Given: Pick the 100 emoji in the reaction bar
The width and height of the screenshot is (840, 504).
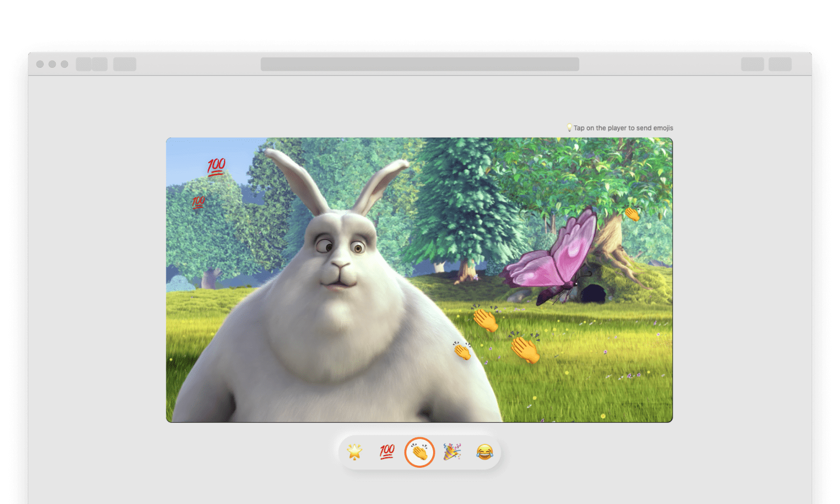Looking at the screenshot, I should [387, 452].
